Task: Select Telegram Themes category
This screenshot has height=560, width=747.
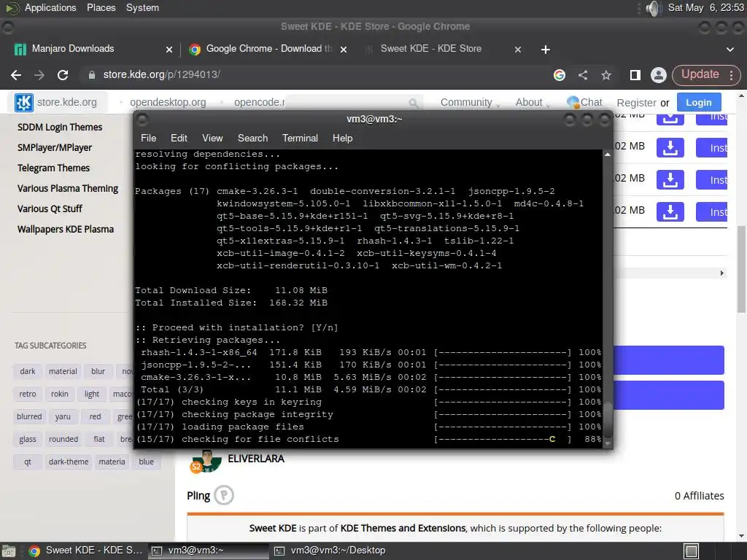Action: [53, 168]
